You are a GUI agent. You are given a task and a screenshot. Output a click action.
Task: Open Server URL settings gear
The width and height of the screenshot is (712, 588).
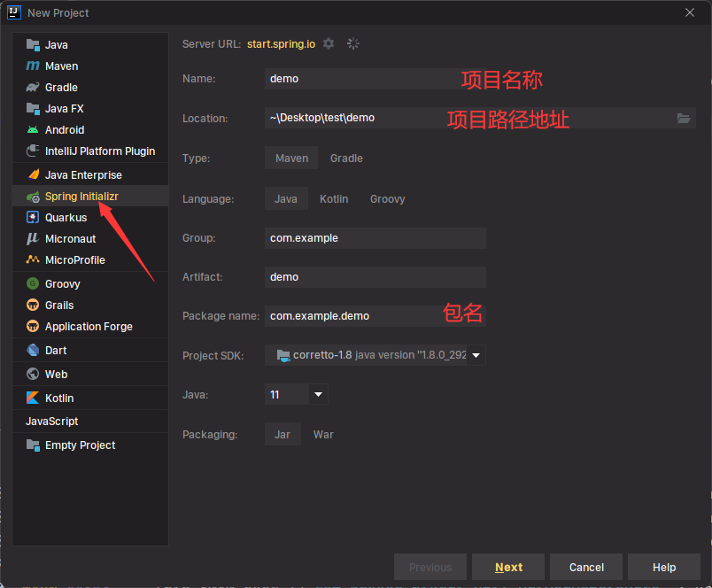(x=329, y=43)
